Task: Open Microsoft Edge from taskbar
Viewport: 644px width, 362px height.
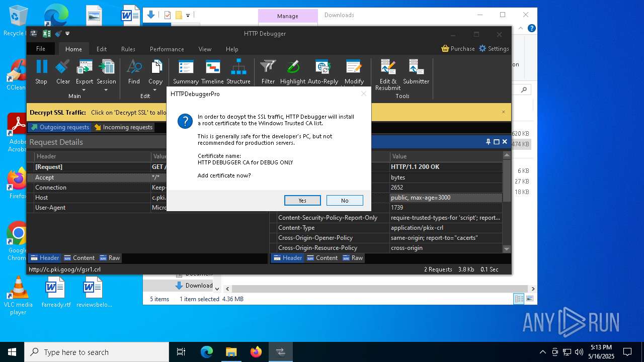Action: (207, 352)
